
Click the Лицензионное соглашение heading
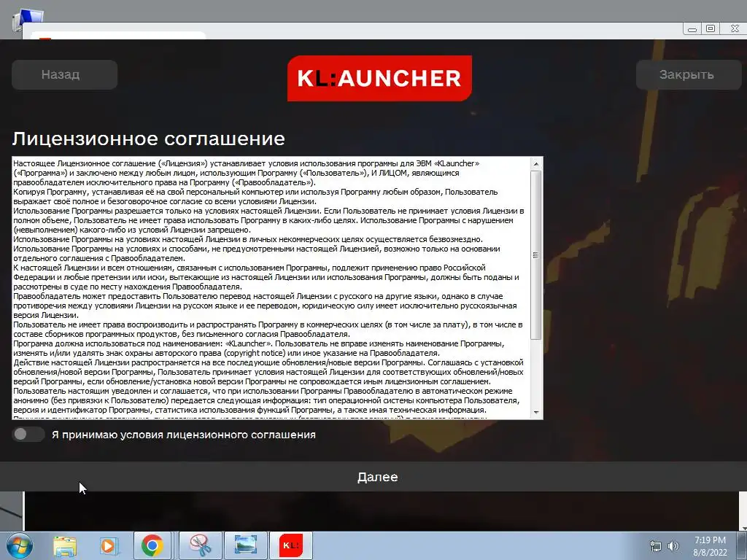[x=149, y=139]
